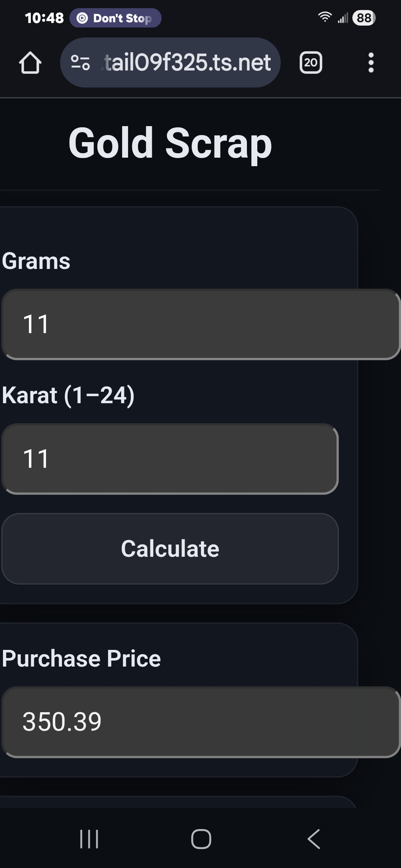401x868 pixels.
Task: Tap the Gold Scrap page heading
Action: pyautogui.click(x=170, y=144)
